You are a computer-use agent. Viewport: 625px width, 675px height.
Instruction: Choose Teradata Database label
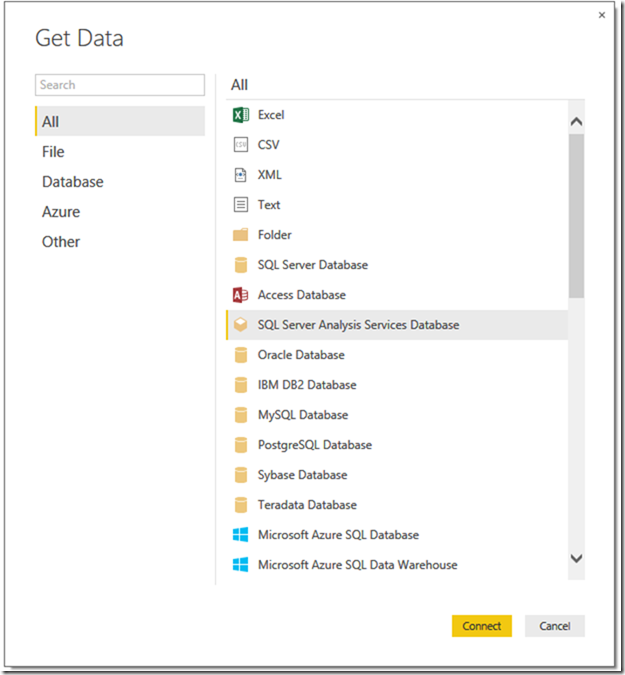[307, 505]
